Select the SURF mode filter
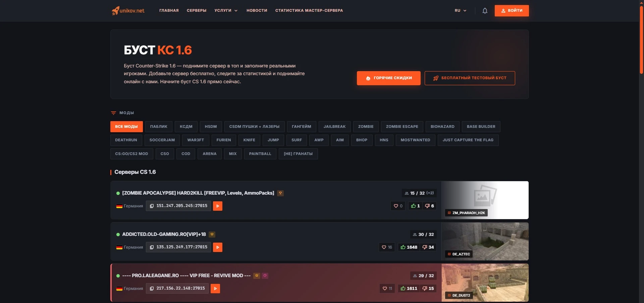 pos(297,140)
